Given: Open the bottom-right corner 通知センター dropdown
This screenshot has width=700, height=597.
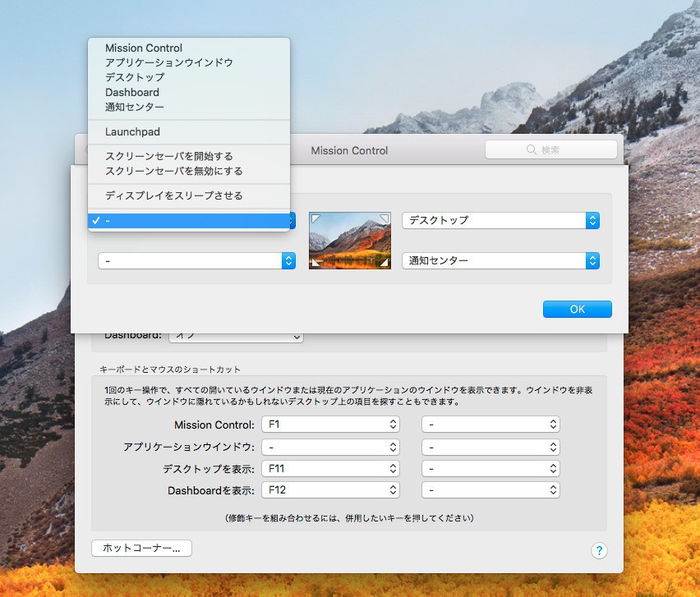Looking at the screenshot, I should (500, 260).
